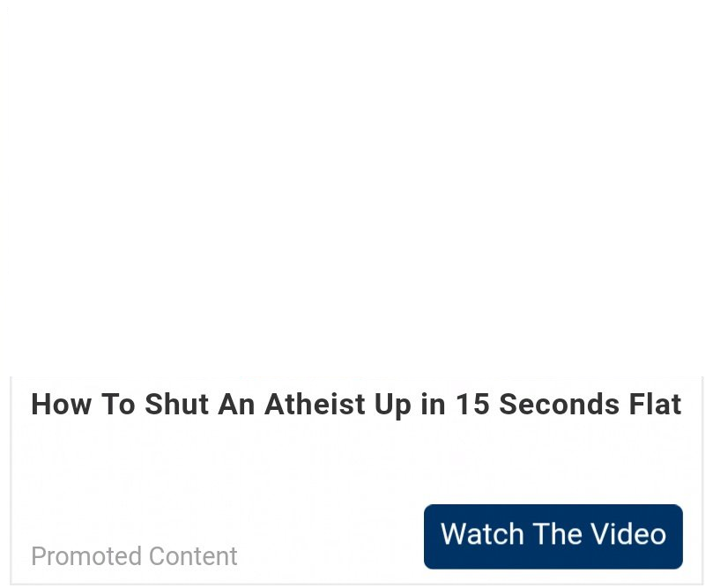Click the blank ad image area above headline
The width and height of the screenshot is (713, 588).
pos(356,189)
